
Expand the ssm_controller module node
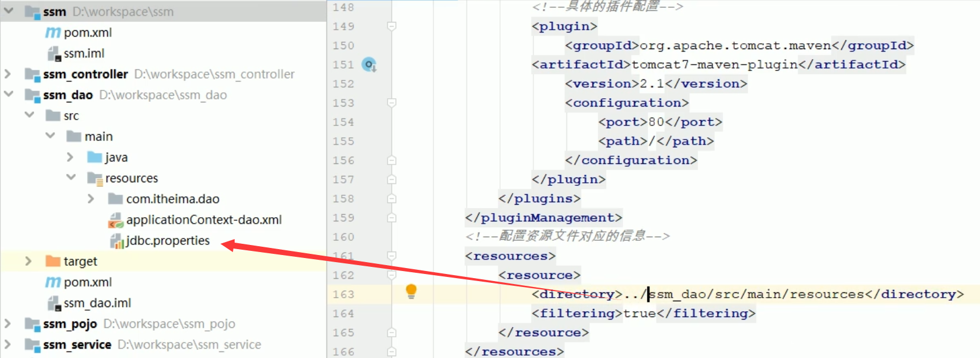tap(8, 74)
